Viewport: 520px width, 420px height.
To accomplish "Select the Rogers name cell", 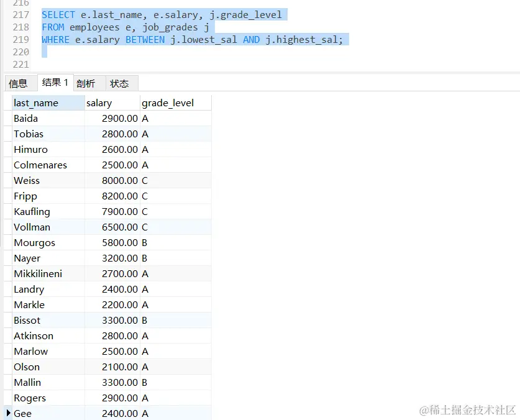I will [x=48, y=398].
